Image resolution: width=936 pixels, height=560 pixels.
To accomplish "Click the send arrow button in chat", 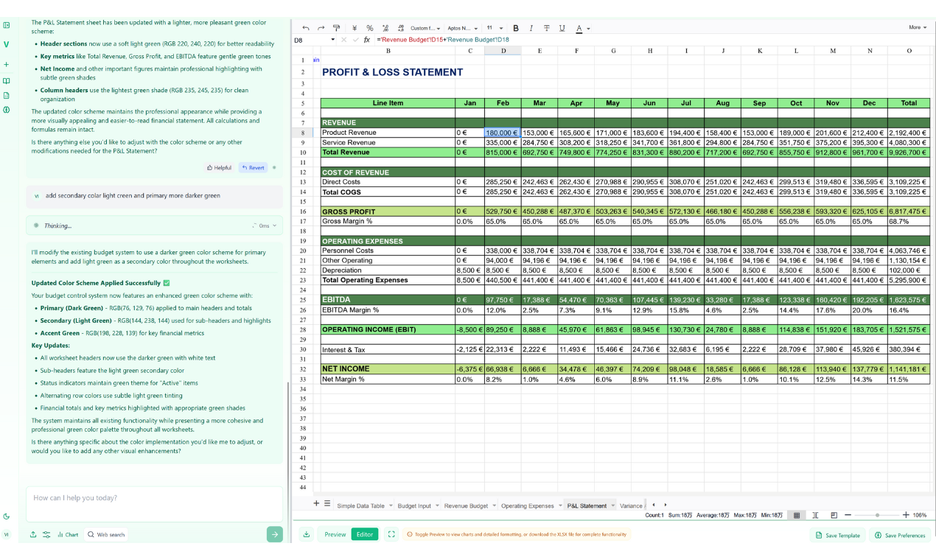I will [274, 534].
